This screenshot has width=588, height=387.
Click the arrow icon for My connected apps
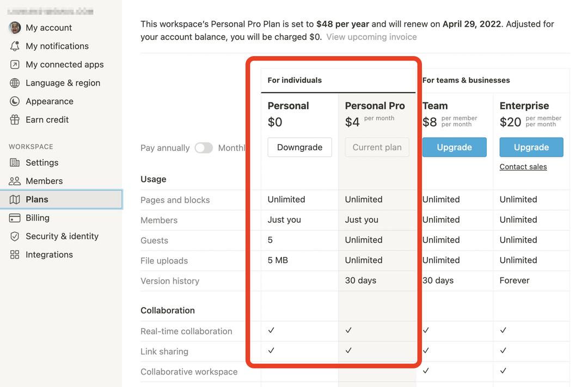pyautogui.click(x=15, y=65)
